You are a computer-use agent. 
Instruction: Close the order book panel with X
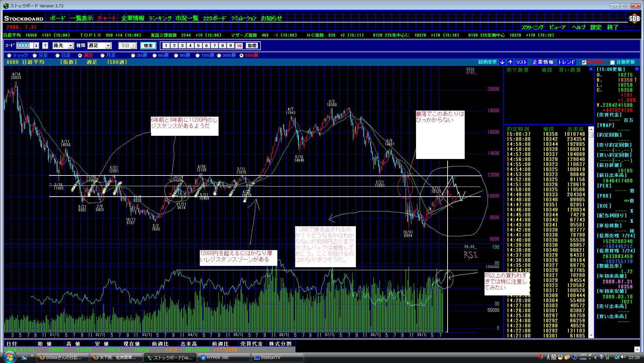click(x=591, y=69)
